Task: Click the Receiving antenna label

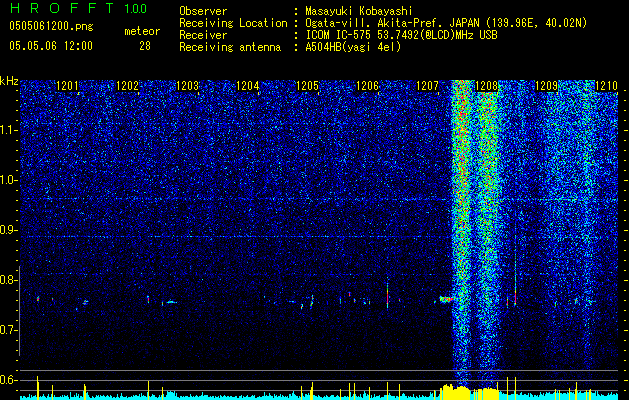Action: click(230, 47)
